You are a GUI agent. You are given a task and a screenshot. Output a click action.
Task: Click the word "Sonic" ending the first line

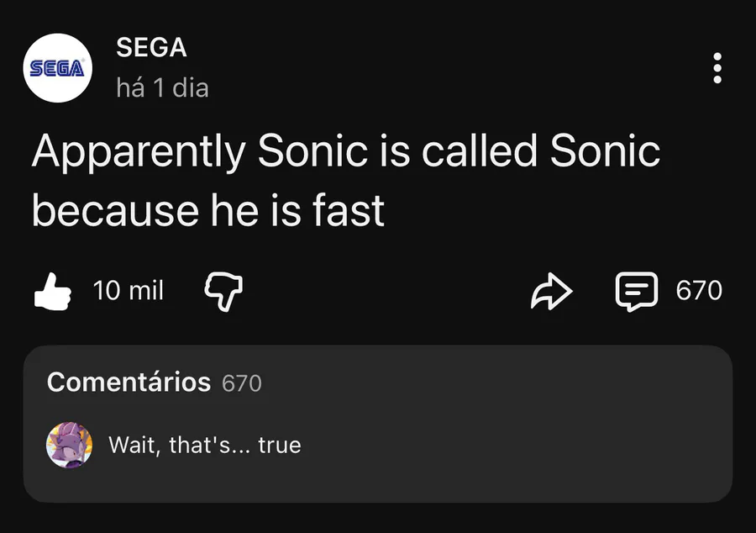pyautogui.click(x=605, y=152)
